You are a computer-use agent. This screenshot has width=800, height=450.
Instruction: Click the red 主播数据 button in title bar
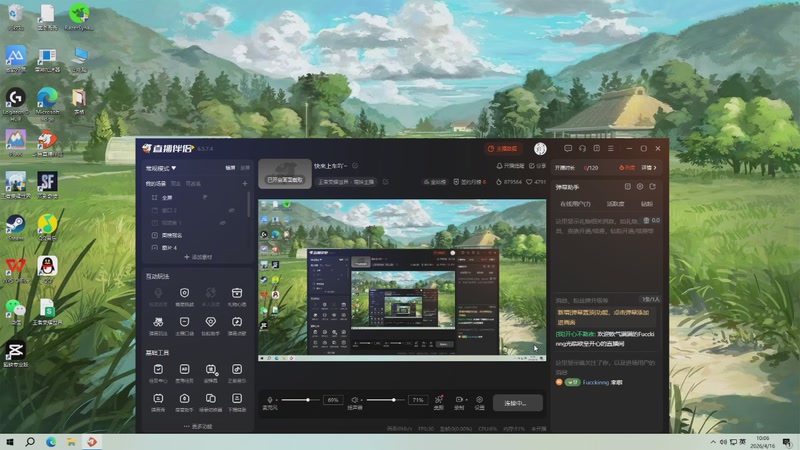click(503, 148)
